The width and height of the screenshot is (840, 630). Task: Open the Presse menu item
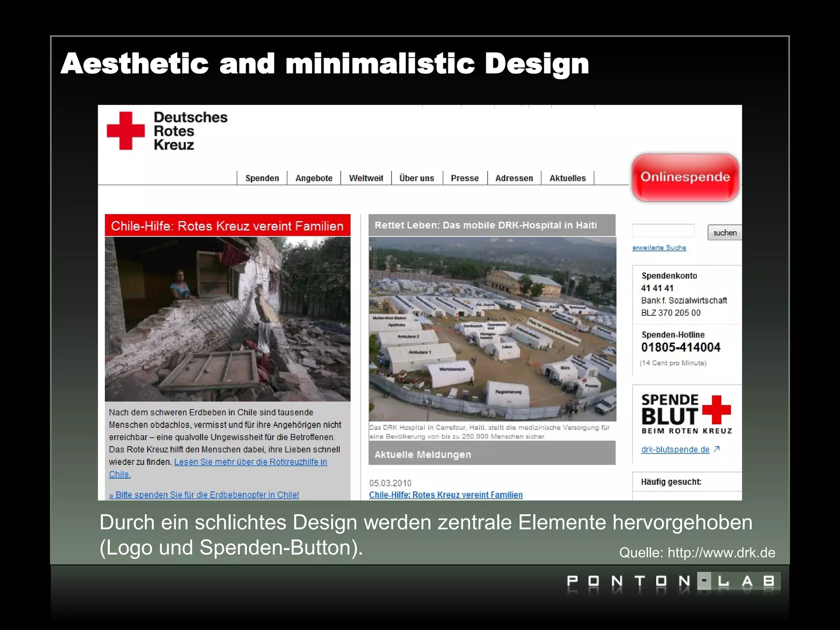(x=465, y=178)
